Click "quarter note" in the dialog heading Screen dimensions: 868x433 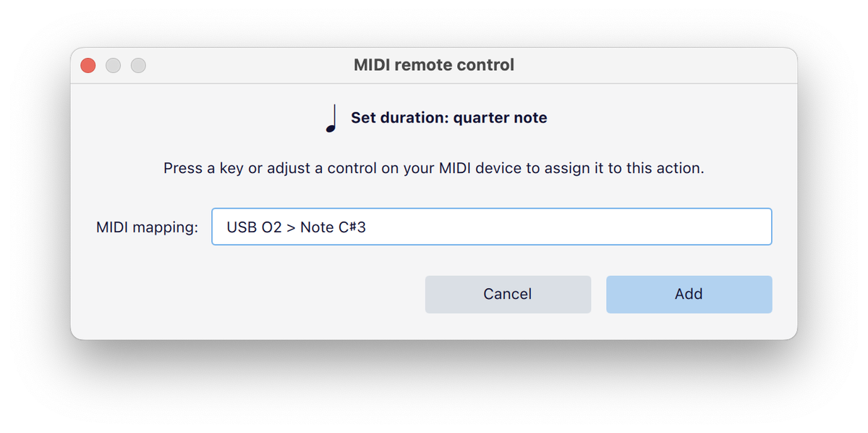pos(500,117)
